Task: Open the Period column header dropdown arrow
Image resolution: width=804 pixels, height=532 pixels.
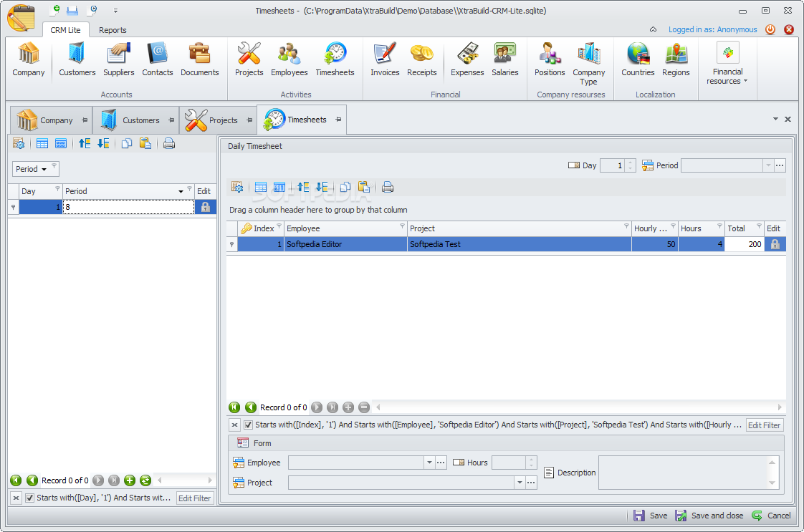Action: 181,191
